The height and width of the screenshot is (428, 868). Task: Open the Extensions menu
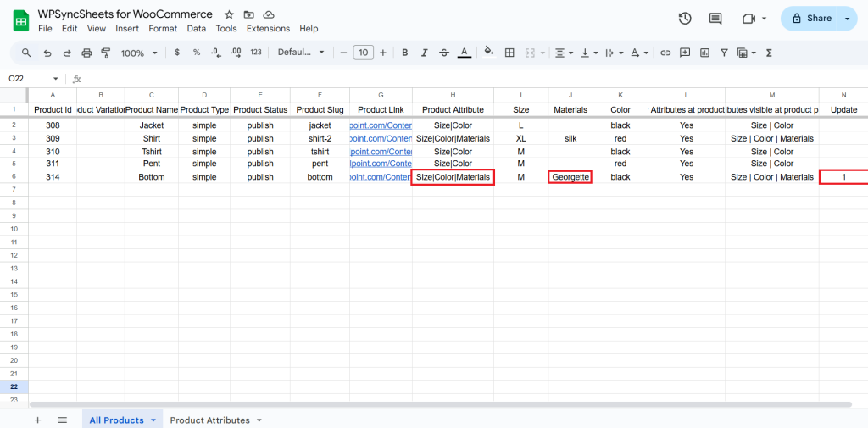268,28
